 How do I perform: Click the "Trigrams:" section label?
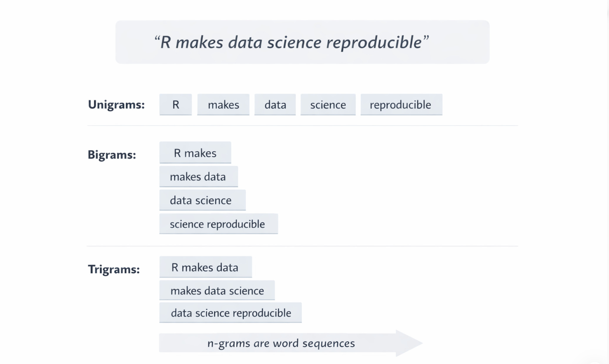click(x=114, y=269)
